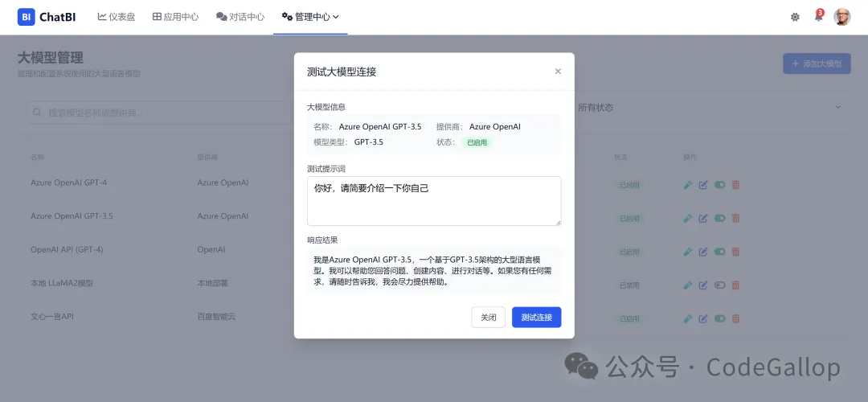Enable the 本地 LLaMA2模型 toggle
Screen dimensions: 868x402
tap(719, 285)
